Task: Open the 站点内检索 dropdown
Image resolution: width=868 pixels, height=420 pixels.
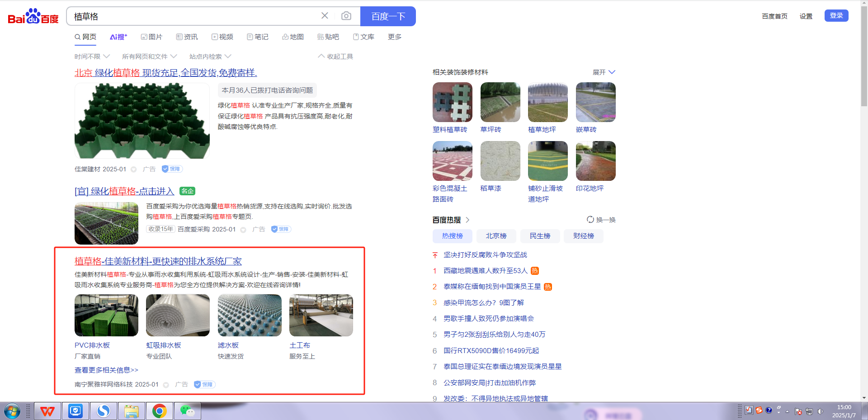Action: [x=210, y=57]
